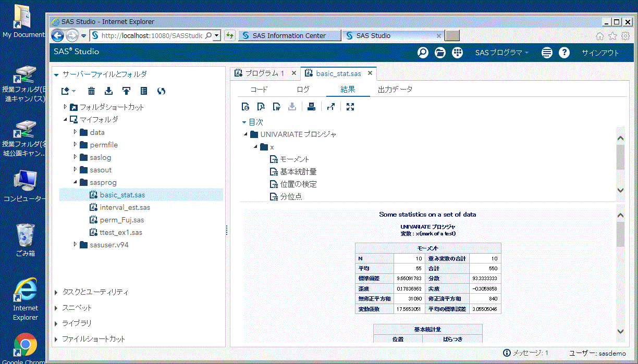Jump to 位置の検定 in the contents tree

tap(298, 184)
